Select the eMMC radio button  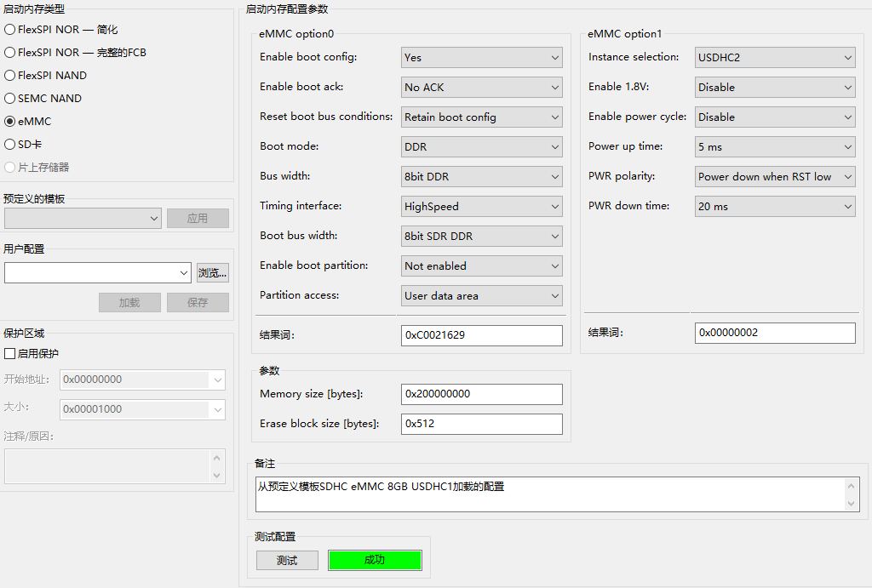(x=28, y=121)
